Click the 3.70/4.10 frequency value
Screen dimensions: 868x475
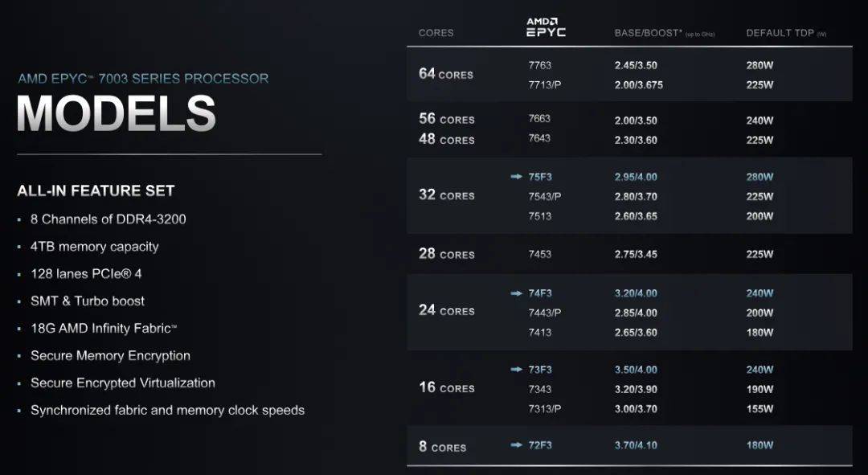pyautogui.click(x=636, y=444)
